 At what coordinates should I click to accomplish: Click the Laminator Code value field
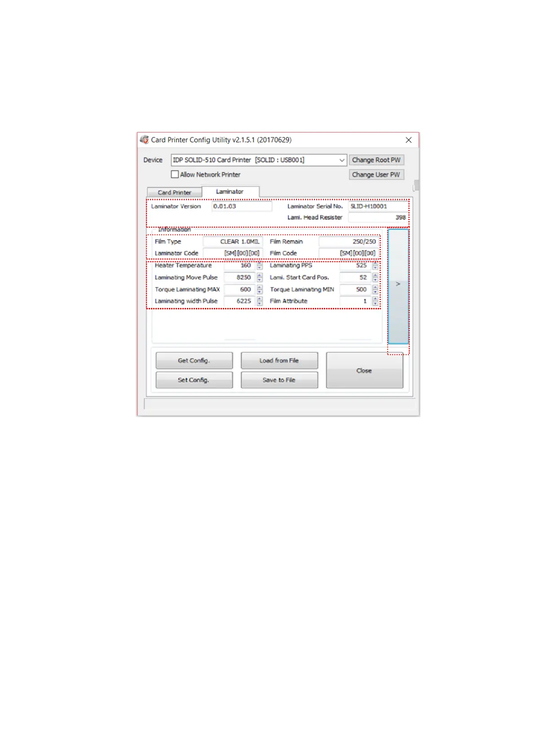pyautogui.click(x=233, y=253)
